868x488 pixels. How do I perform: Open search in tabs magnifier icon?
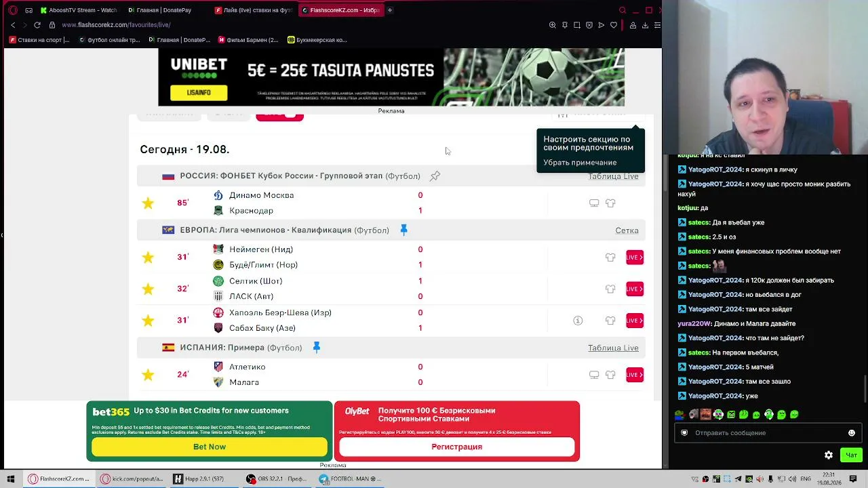point(623,10)
